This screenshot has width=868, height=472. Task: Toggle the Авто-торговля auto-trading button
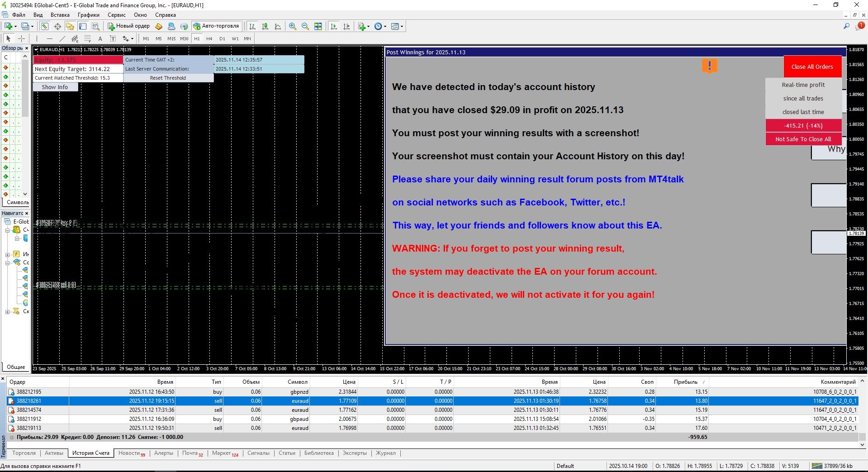click(216, 26)
